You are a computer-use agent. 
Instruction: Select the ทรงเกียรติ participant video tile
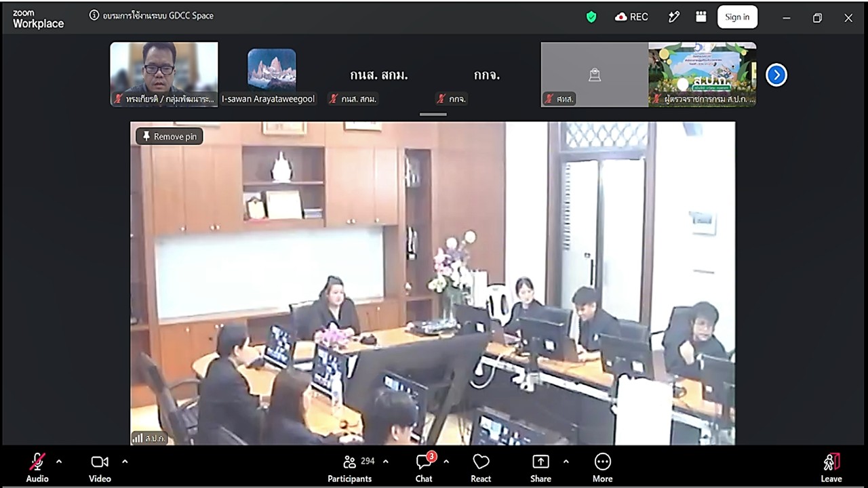pos(164,75)
